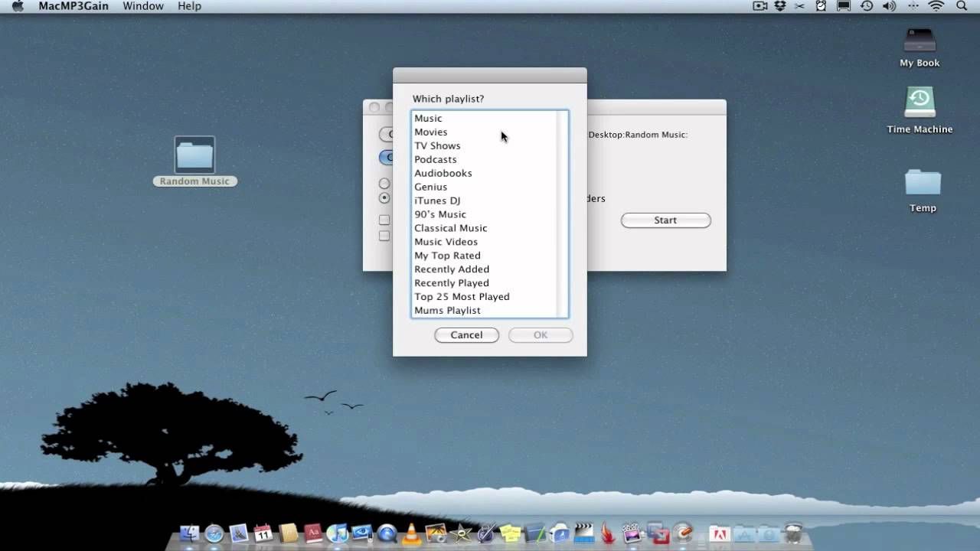Image resolution: width=980 pixels, height=551 pixels.
Task: Open the Temp folder on desktop
Action: click(923, 191)
